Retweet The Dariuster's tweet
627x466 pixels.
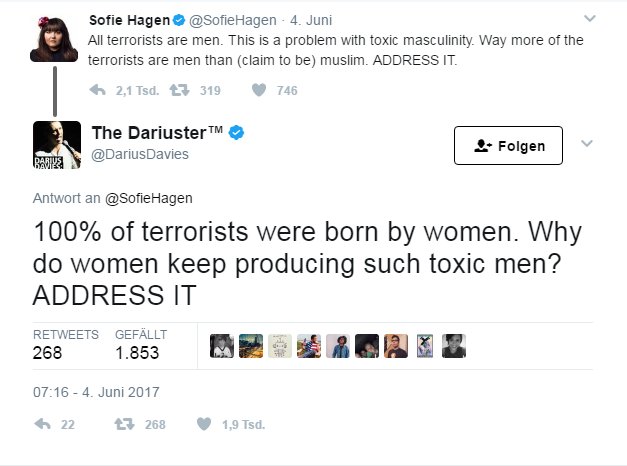[x=126, y=424]
